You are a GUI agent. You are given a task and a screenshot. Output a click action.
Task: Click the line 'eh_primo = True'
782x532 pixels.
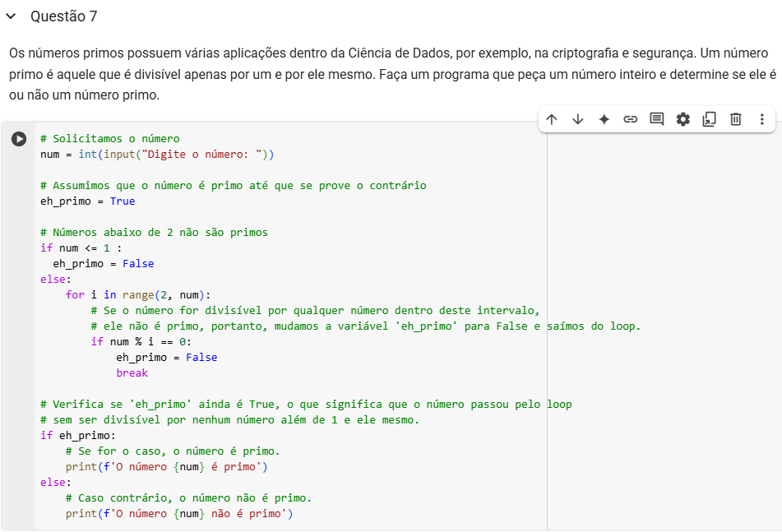(88, 201)
